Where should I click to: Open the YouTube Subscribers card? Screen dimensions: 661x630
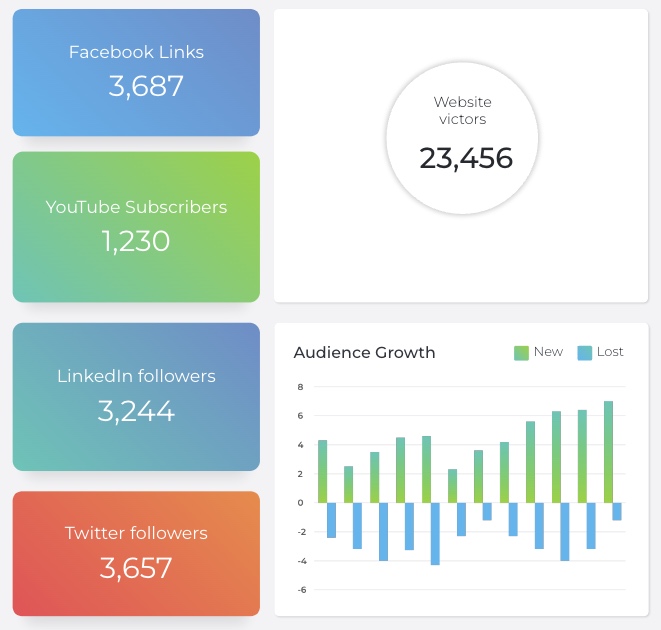(136, 226)
